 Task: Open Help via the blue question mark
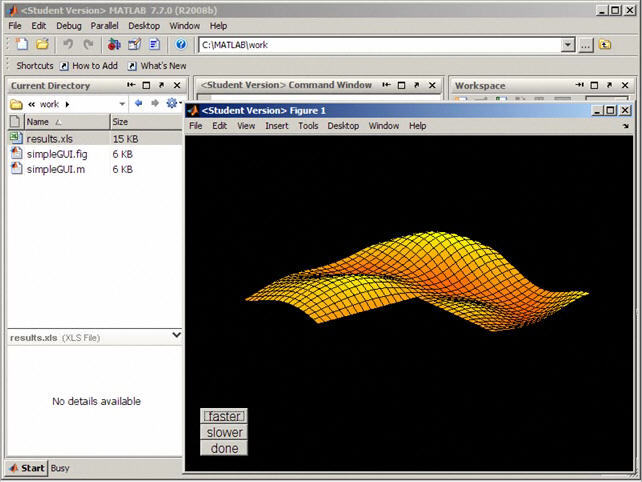point(181,44)
